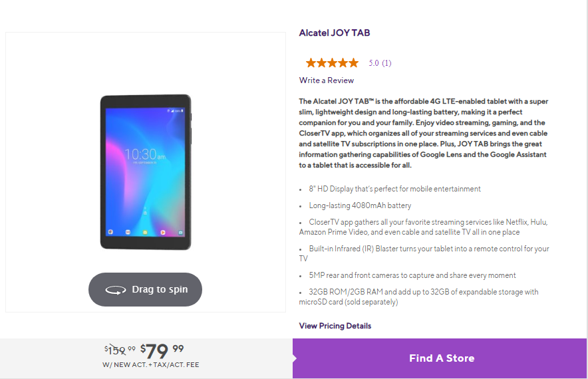Click the Drag to spin button
This screenshot has width=588, height=379.
[145, 289]
